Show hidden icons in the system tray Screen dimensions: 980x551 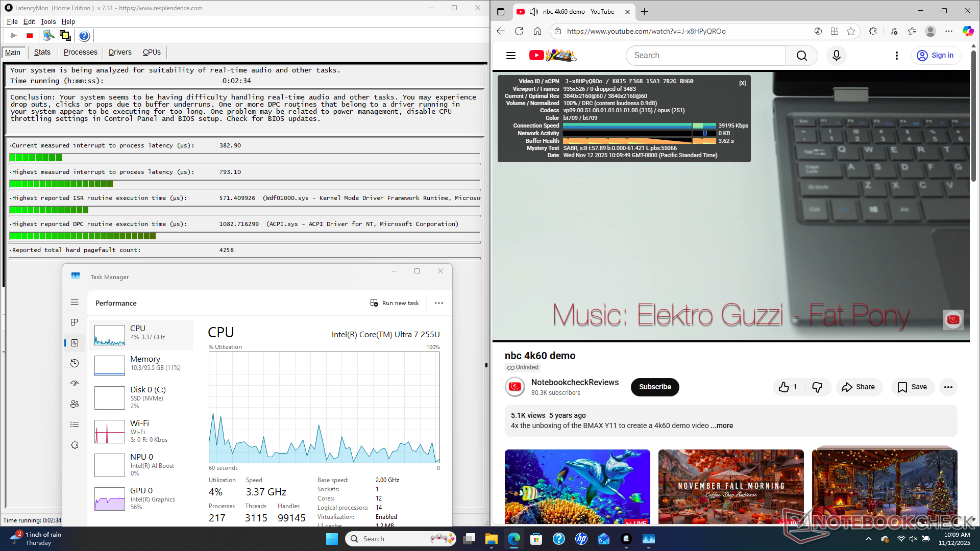click(869, 539)
